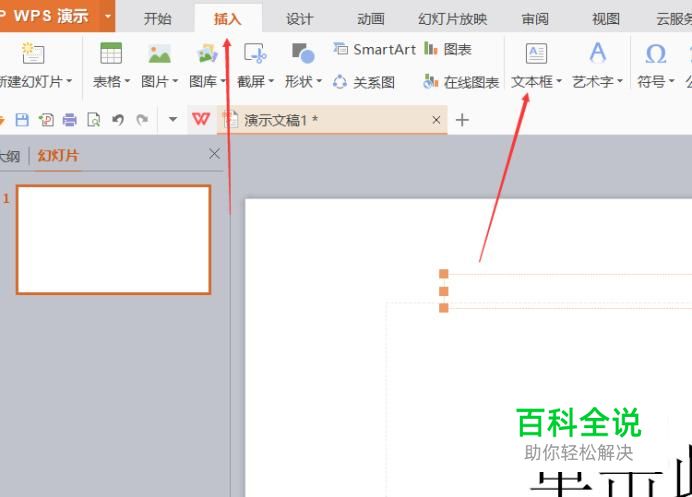Open the WPS 演示 application menu arrow

click(108, 16)
